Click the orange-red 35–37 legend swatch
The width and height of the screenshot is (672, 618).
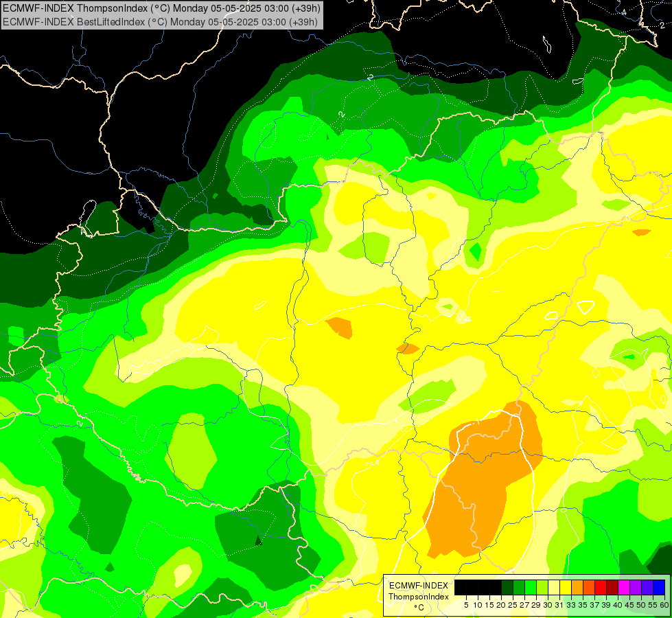[x=589, y=587]
